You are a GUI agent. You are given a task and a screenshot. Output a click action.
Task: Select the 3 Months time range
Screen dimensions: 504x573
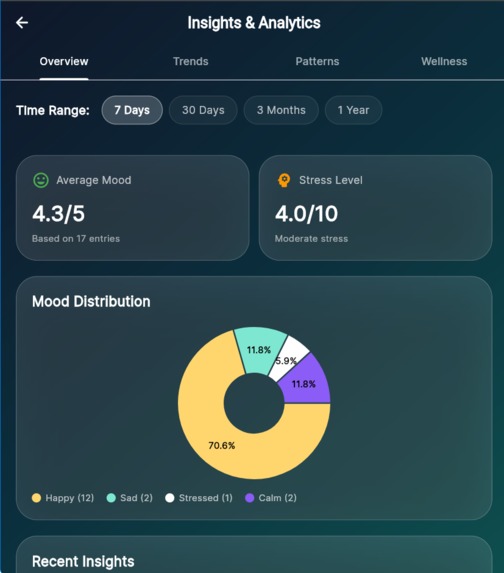click(x=281, y=110)
